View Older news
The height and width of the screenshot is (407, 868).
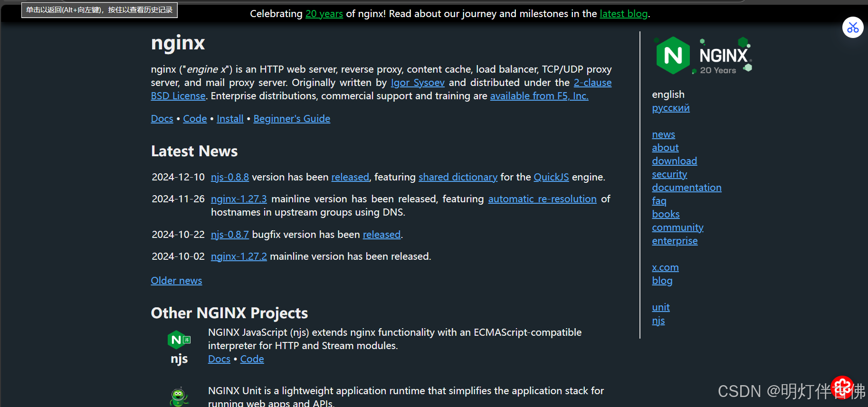(177, 281)
